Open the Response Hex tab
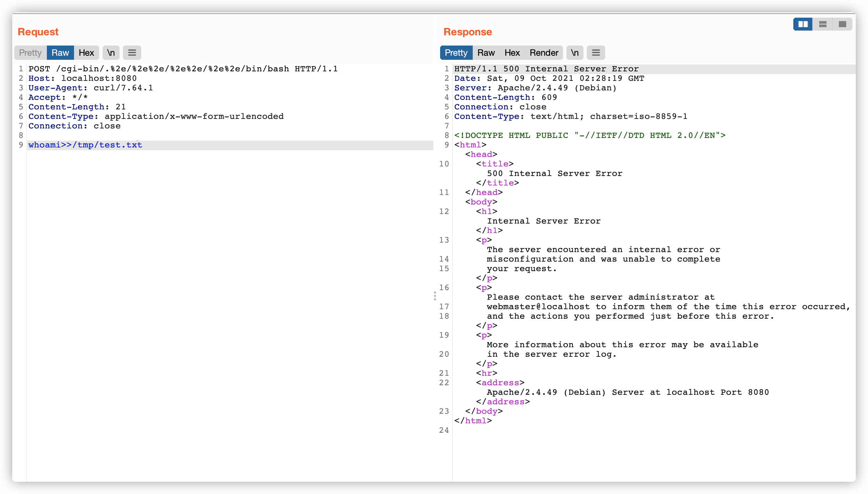The width and height of the screenshot is (868, 494). coord(512,53)
